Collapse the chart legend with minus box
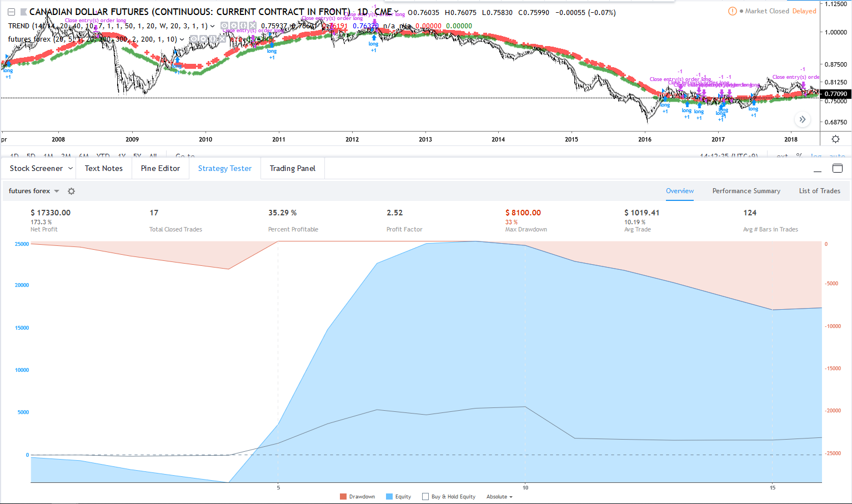This screenshot has width=852, height=504. pyautogui.click(x=11, y=12)
